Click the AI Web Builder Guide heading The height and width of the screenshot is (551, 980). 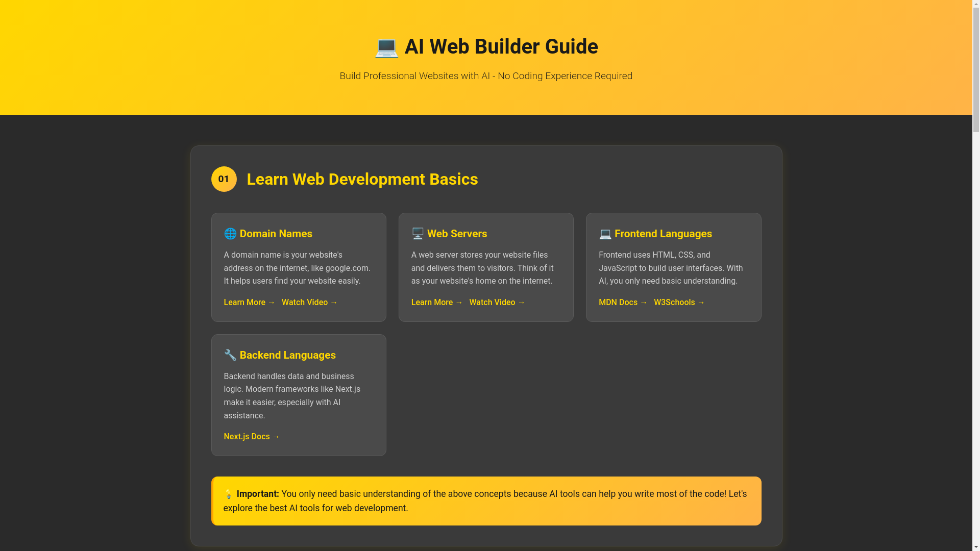tap(486, 47)
